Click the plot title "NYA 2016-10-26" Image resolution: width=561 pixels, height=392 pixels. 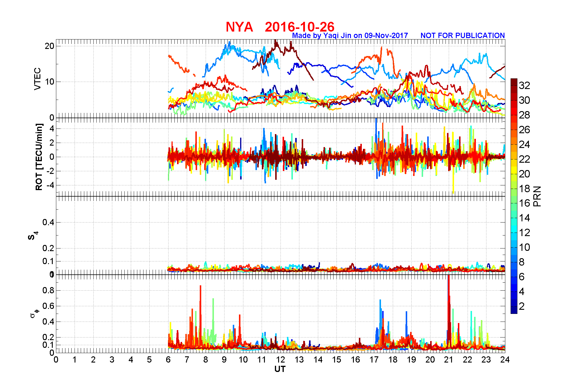[280, 27]
